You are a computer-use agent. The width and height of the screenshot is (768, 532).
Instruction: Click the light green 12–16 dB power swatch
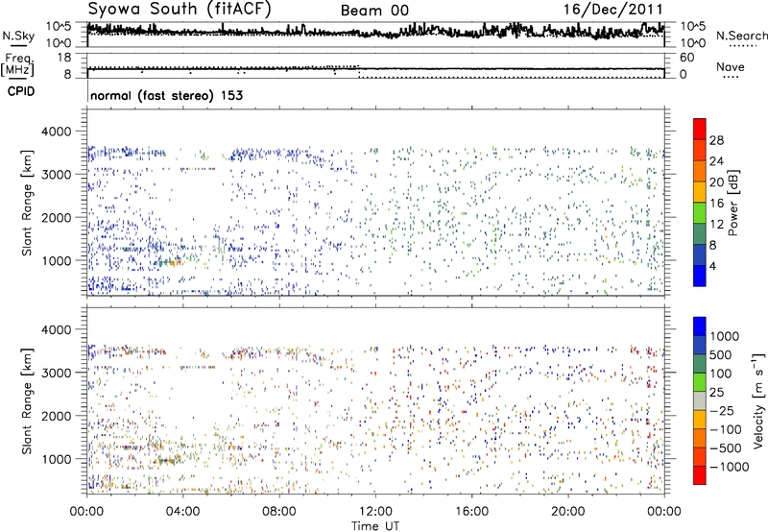point(700,213)
